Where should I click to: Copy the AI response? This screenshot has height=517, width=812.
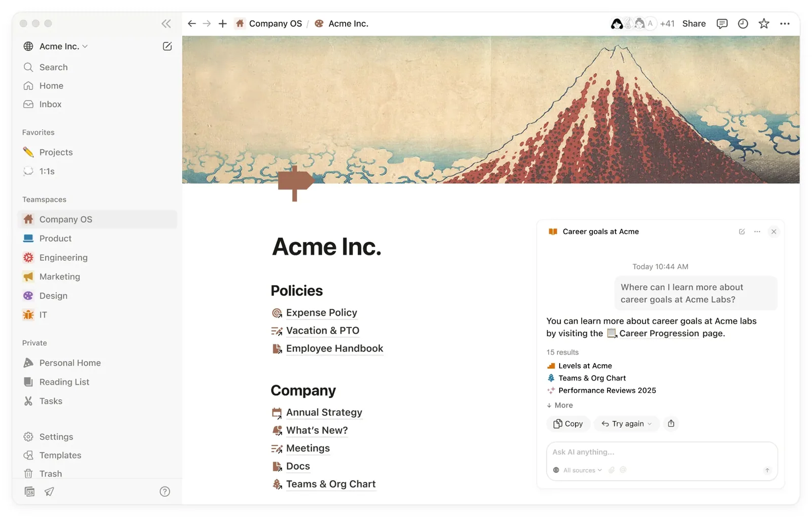[x=568, y=424]
